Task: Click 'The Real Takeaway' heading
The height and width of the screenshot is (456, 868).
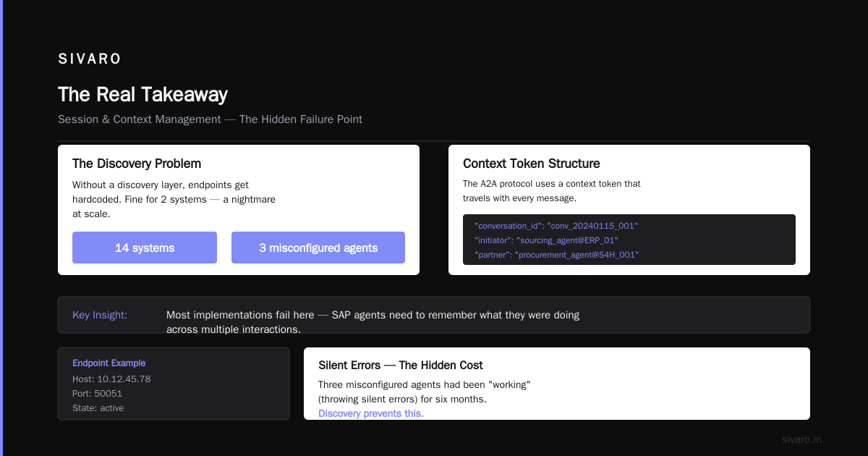Action: (x=142, y=95)
